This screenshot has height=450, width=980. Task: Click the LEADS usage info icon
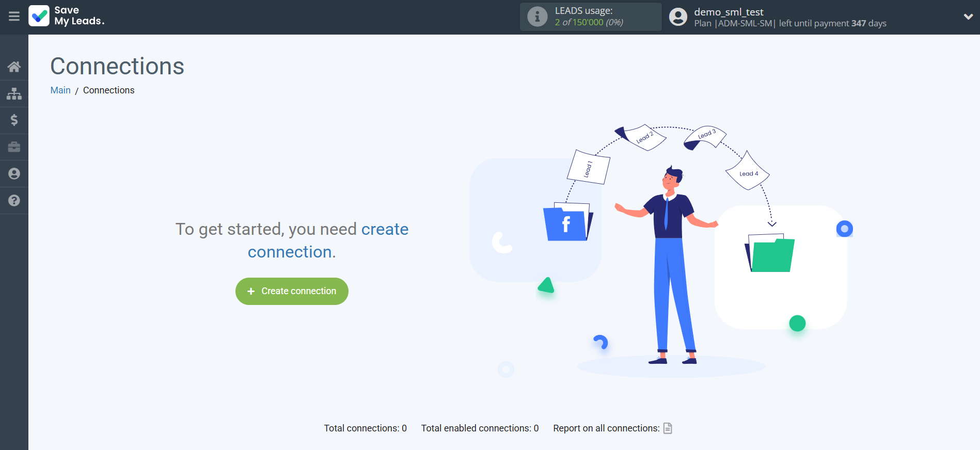click(537, 17)
